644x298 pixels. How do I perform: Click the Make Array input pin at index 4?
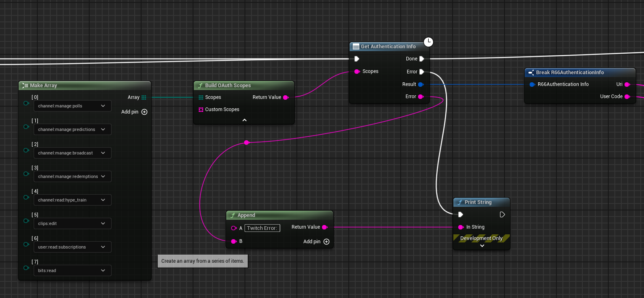point(26,197)
